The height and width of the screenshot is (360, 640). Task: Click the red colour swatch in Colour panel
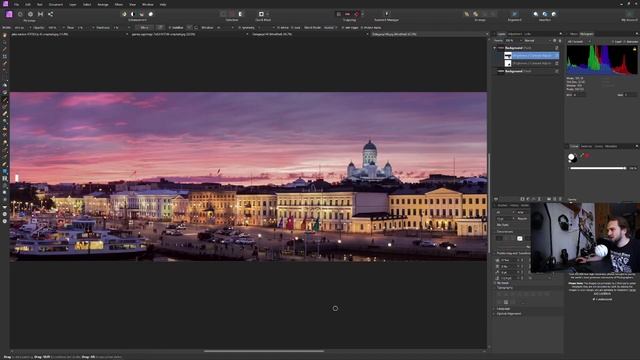pos(587,156)
